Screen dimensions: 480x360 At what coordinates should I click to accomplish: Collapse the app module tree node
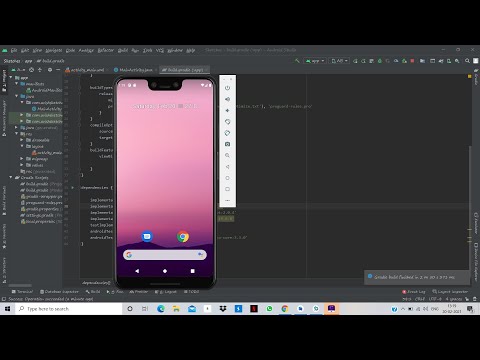click(11, 77)
